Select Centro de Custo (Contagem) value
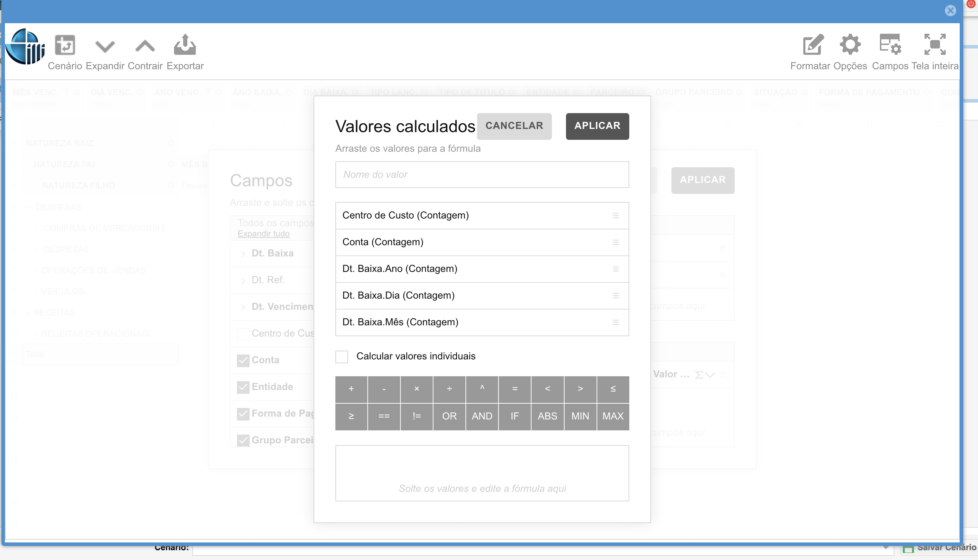This screenshot has width=978, height=560. pyautogui.click(x=406, y=215)
